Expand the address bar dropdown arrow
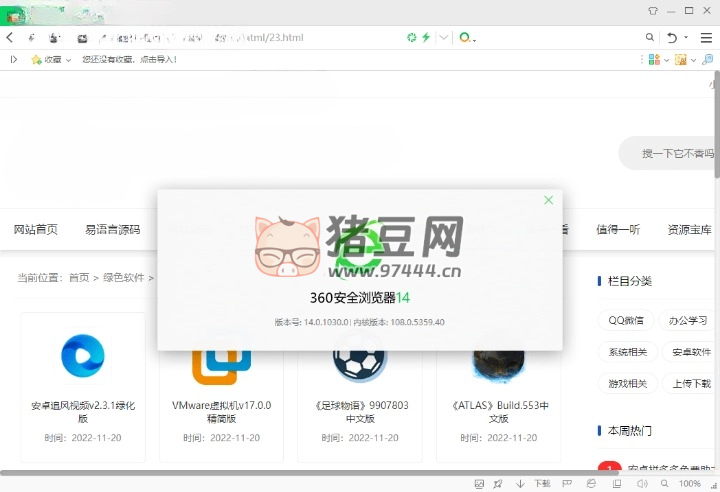720x492 pixels. pos(443,38)
